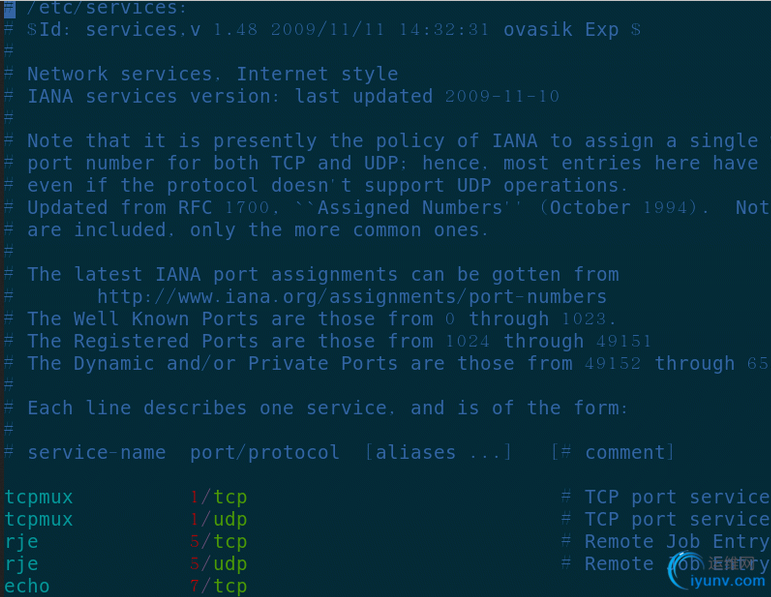Click the 'Remote Job Entry' comment for rje/tcp
Image resolution: width=771 pixels, height=597 pixels.
tap(677, 541)
